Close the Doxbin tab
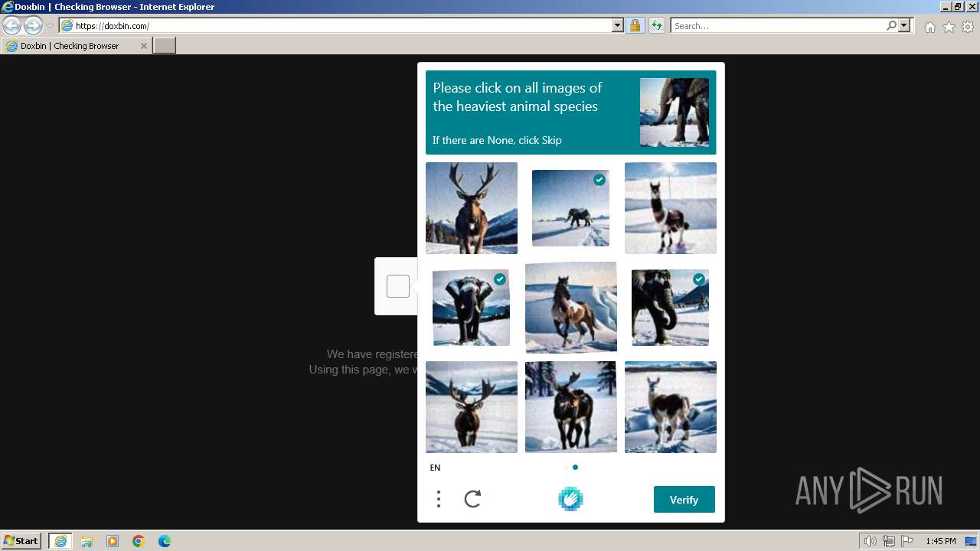This screenshot has height=551, width=980. [x=143, y=46]
